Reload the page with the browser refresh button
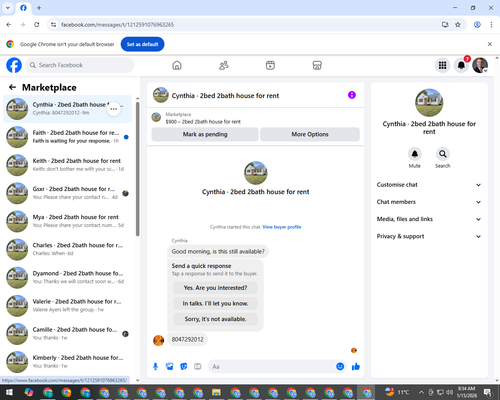500x400 pixels. (x=37, y=25)
